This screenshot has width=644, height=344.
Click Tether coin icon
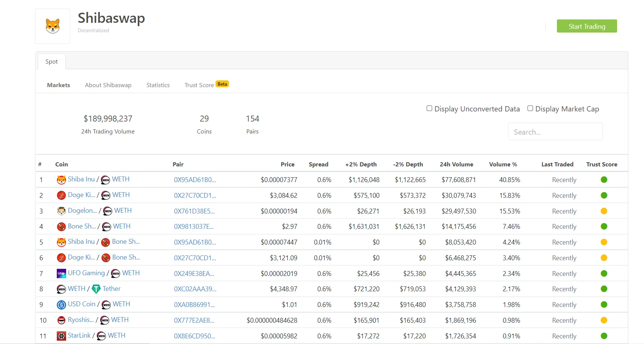(96, 289)
